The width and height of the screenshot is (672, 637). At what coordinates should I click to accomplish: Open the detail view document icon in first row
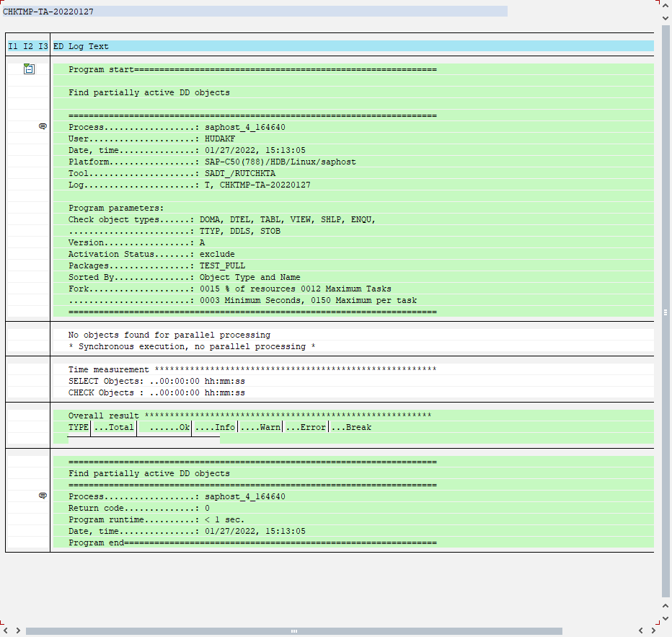tap(28, 69)
